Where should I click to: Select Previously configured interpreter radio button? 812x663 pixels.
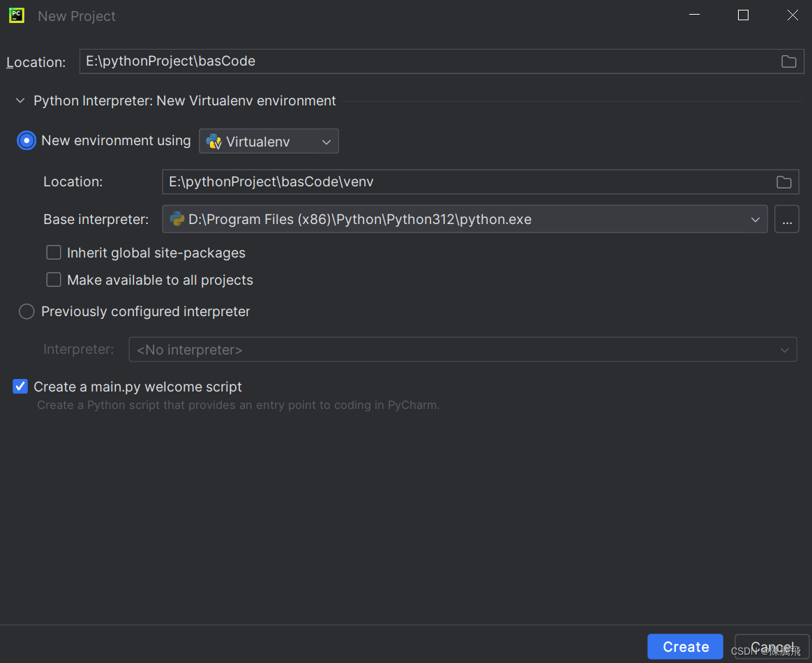(x=27, y=311)
